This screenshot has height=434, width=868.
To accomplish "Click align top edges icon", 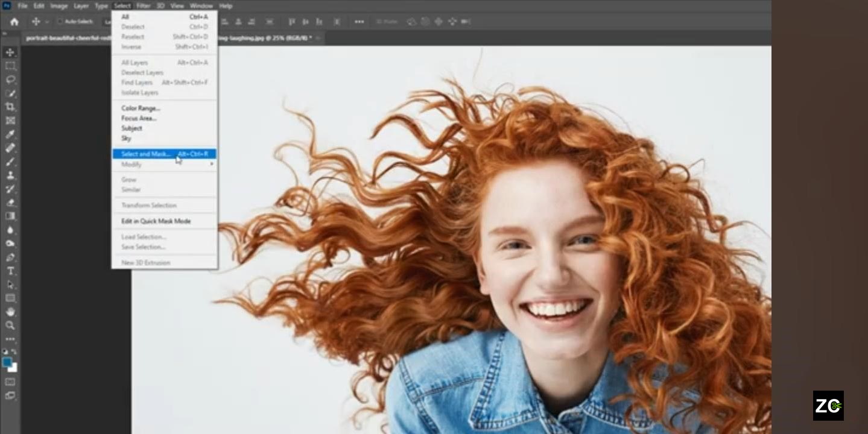I will (292, 21).
